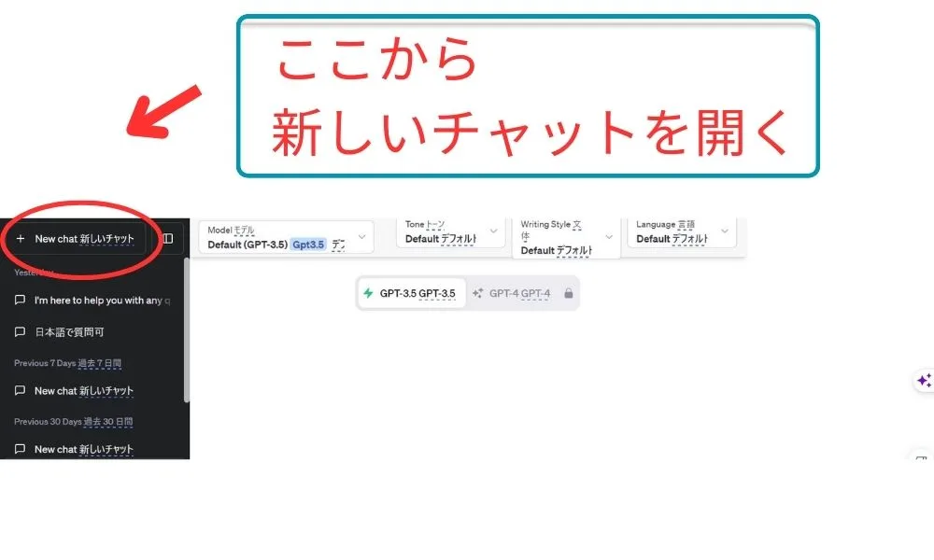Click the purple sparkle icon at right edge

coord(924,380)
